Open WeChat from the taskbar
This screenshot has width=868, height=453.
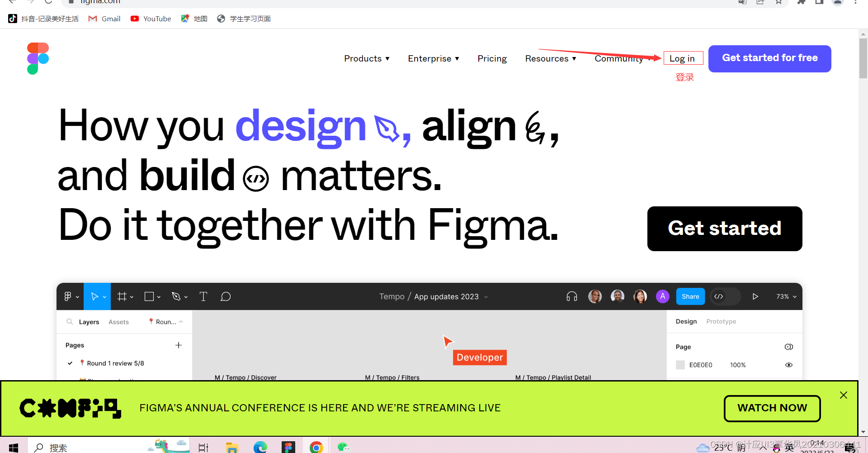344,448
